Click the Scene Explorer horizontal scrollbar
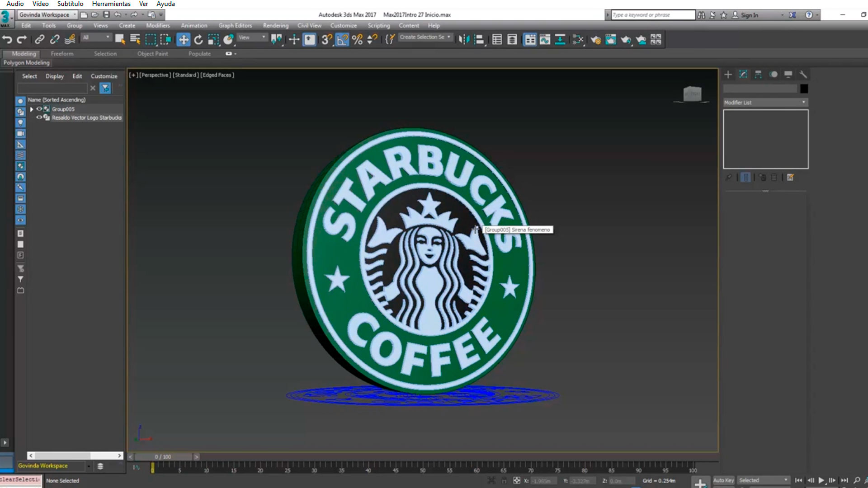 pos(75,456)
